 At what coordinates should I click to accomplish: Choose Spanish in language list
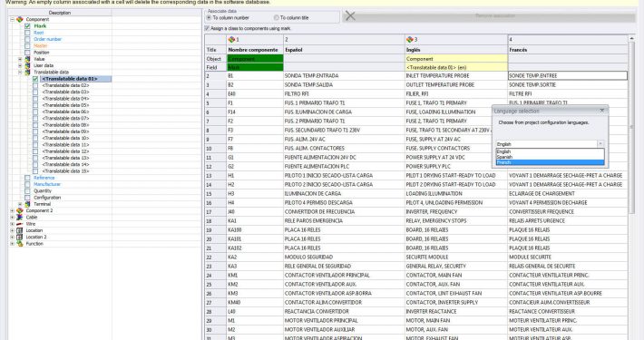(550, 157)
